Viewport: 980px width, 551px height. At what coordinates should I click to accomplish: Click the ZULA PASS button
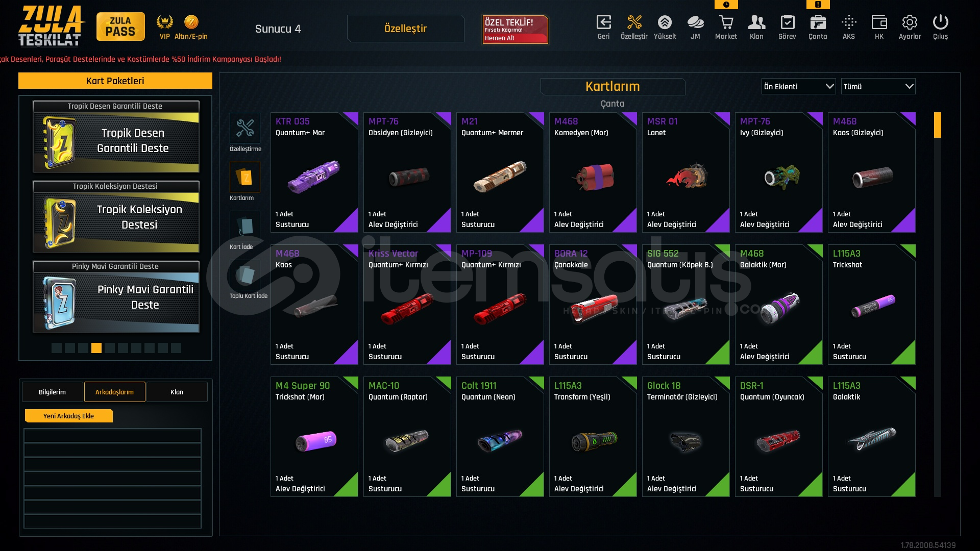click(120, 27)
